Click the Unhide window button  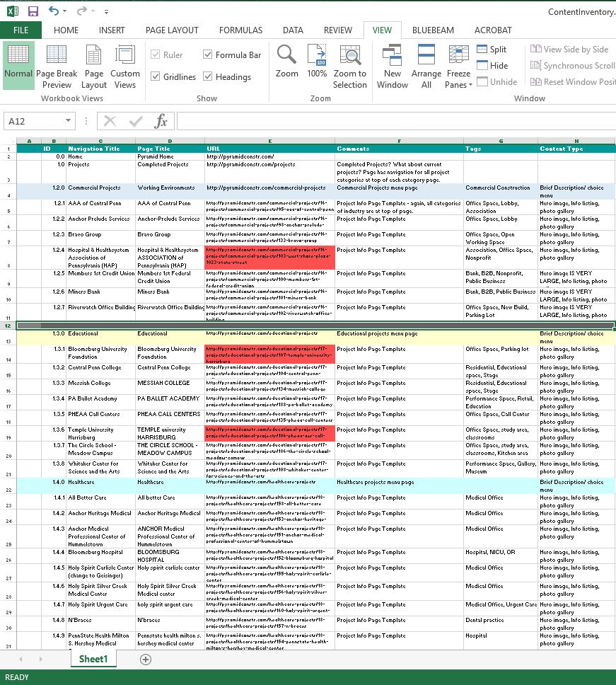(x=496, y=81)
